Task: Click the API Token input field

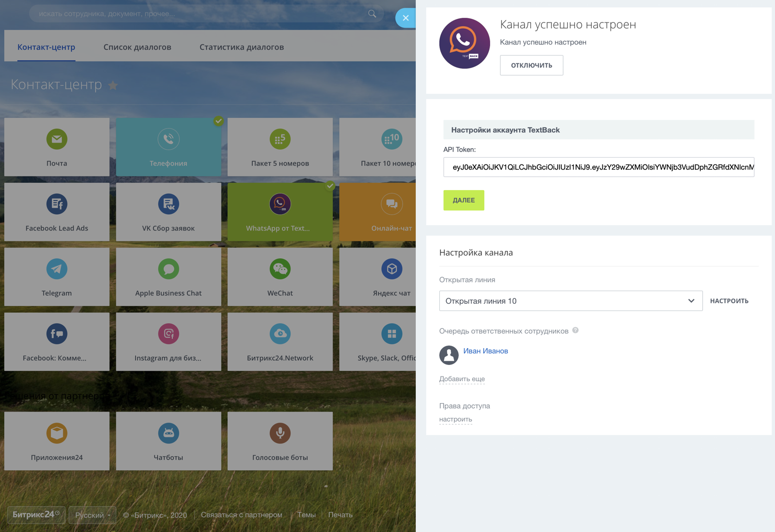Action: 599,167
